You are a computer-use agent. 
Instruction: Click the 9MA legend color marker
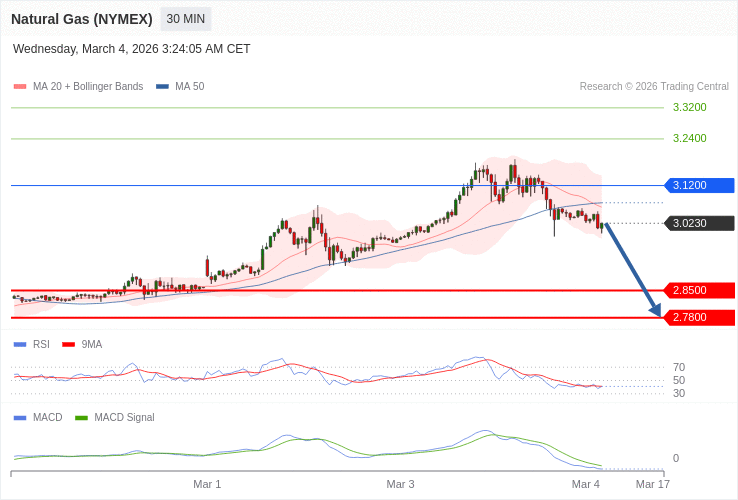coord(69,345)
